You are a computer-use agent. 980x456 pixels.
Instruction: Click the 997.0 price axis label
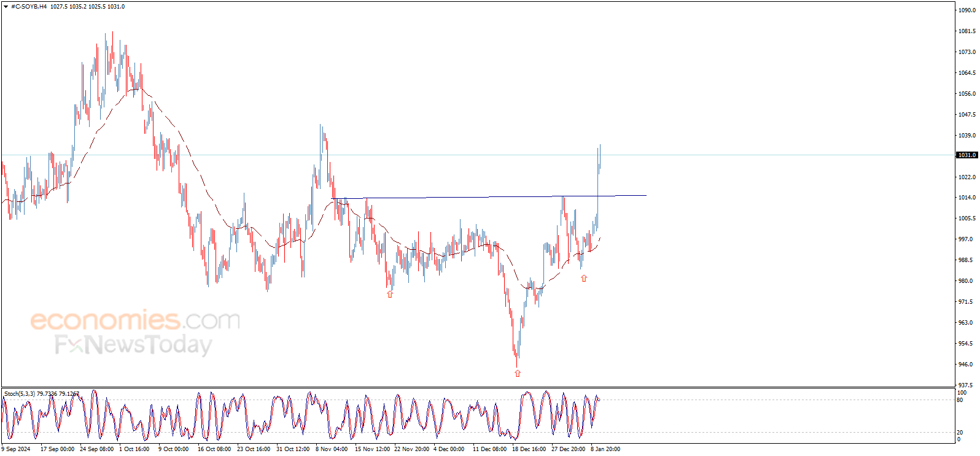[x=965, y=239]
